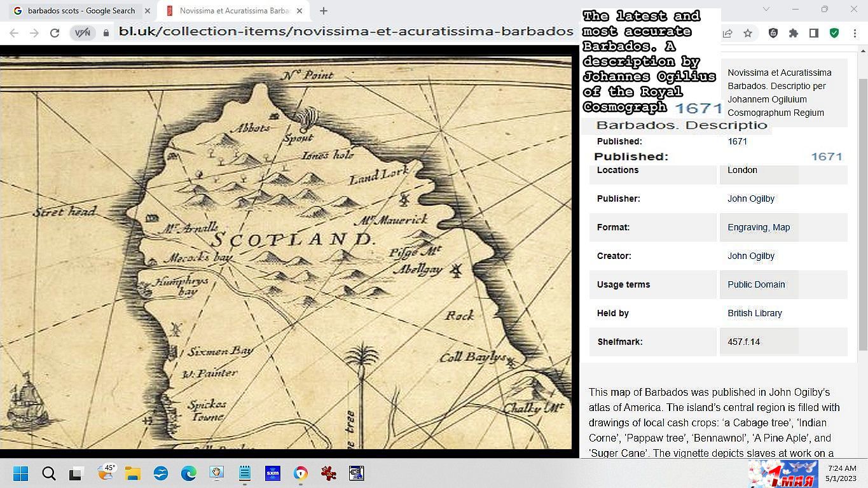Open the clock showing 7:24 AM
The image size is (868, 488).
pos(841,473)
